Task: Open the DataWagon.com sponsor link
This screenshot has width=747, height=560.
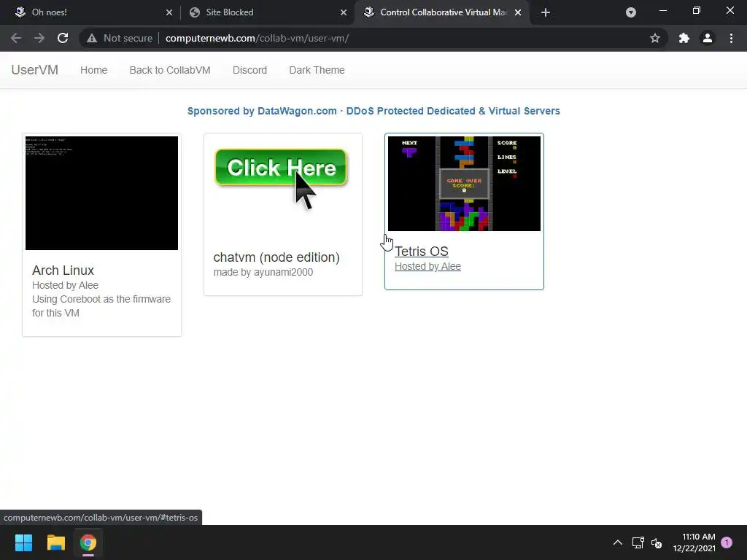Action: click(x=373, y=111)
